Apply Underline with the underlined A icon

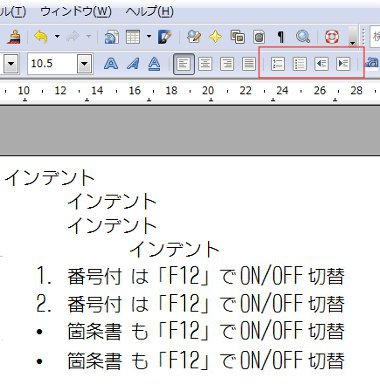click(154, 63)
